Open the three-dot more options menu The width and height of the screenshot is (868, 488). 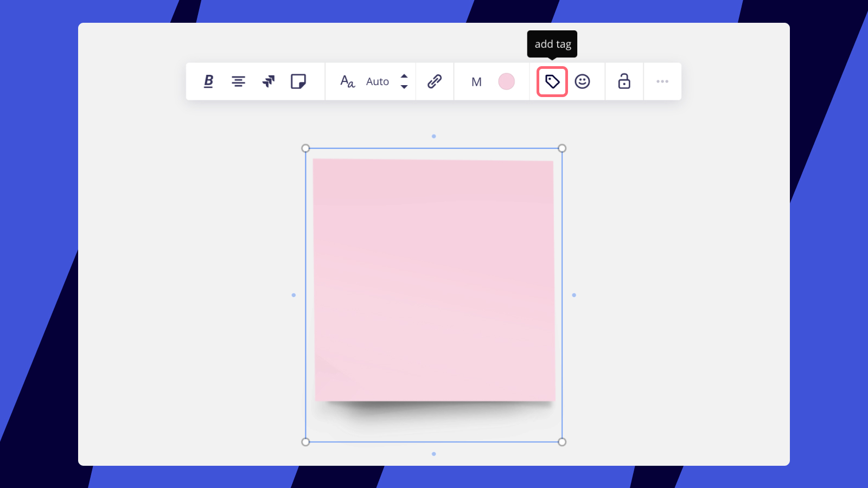pos(662,81)
